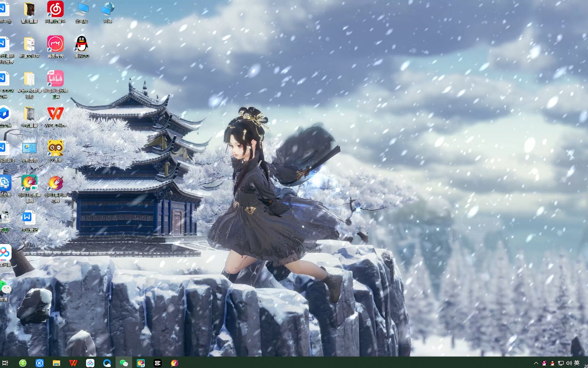Open the 微信 (WeChat) desktop icon
This screenshot has height=368, width=588.
coord(5,290)
